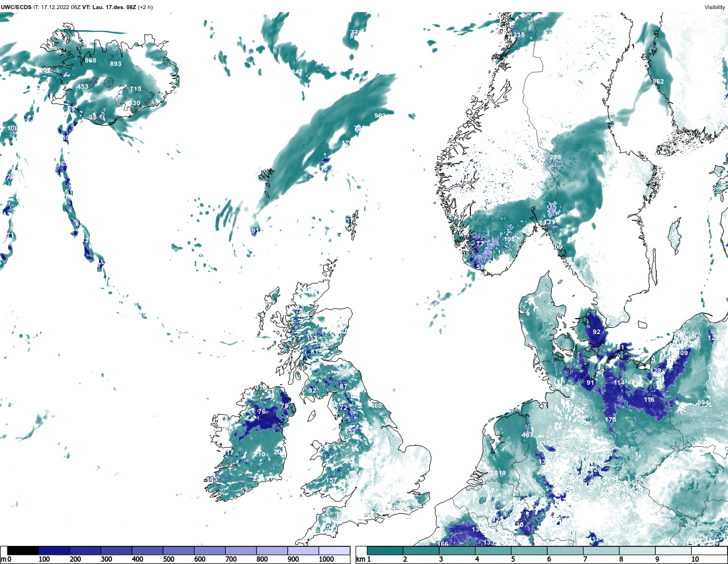
Task: Click the '92' value over Denmark
Action: point(597,332)
